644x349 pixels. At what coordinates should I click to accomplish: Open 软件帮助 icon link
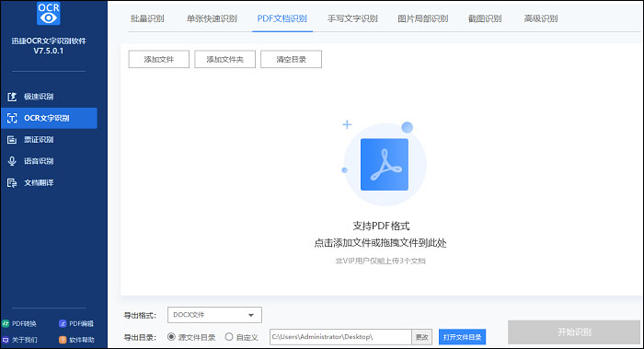(x=63, y=340)
